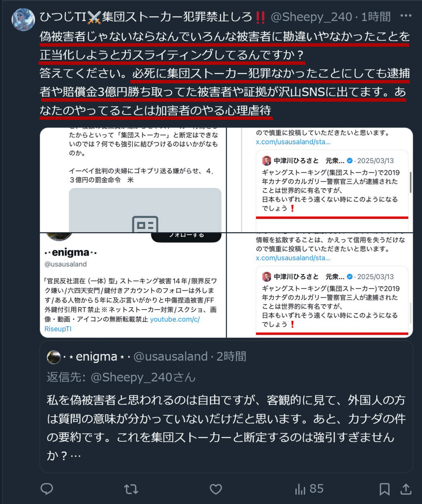This screenshot has width=422, height=504.
Task: Expand the truncated quoted post text ellipsis
Action: (75, 456)
